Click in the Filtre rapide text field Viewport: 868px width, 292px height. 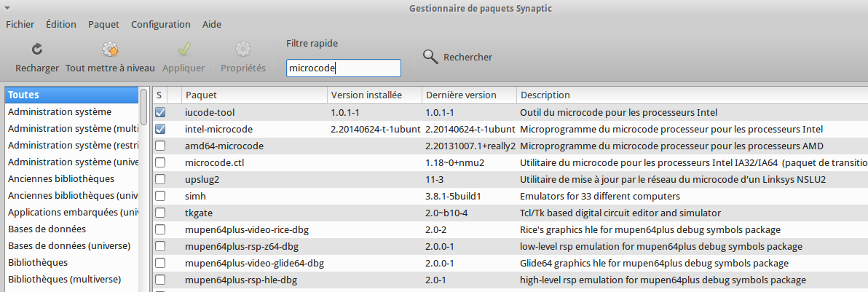click(343, 68)
